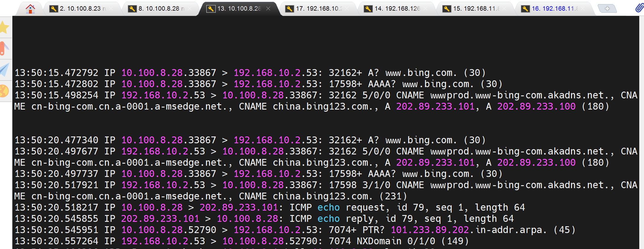Open the Home tab with house icon
Image resolution: width=644 pixels, height=249 pixels.
[x=30, y=9]
